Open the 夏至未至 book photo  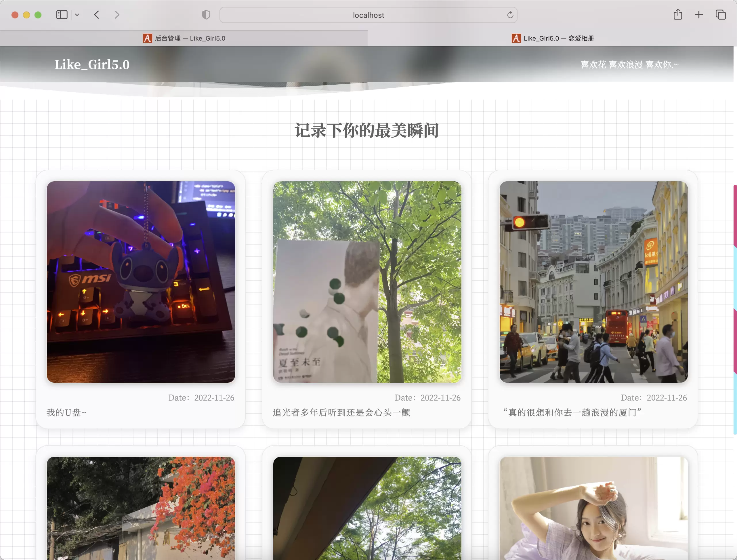pos(367,282)
